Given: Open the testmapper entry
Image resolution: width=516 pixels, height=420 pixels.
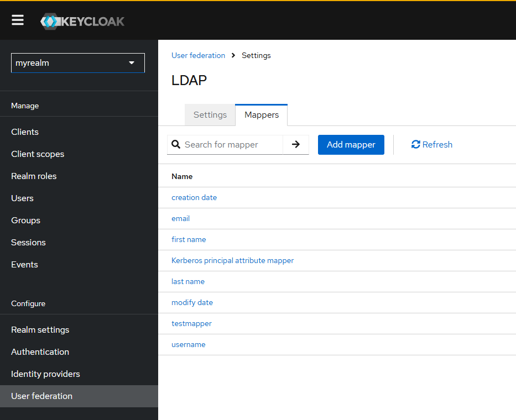Looking at the screenshot, I should 191,324.
